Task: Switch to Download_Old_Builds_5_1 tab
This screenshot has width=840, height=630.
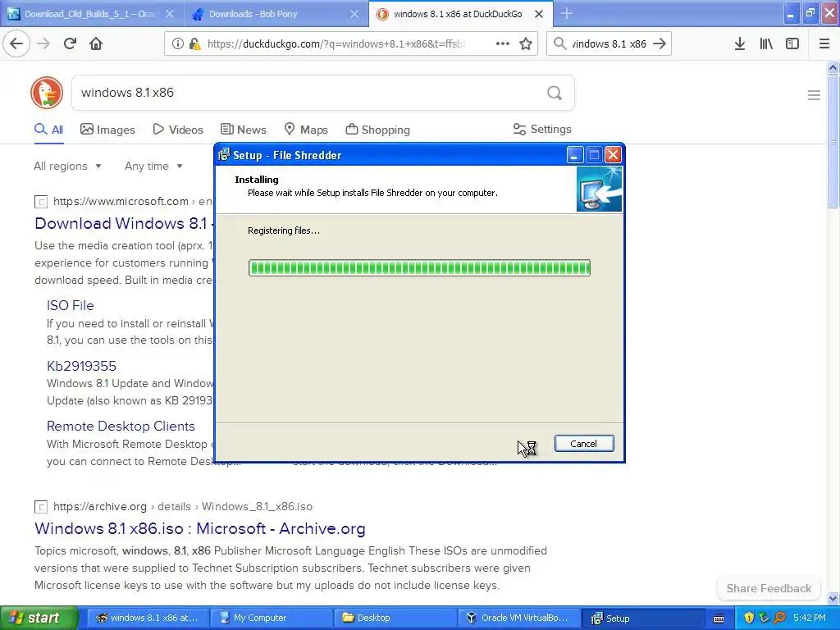Action: tap(92, 14)
